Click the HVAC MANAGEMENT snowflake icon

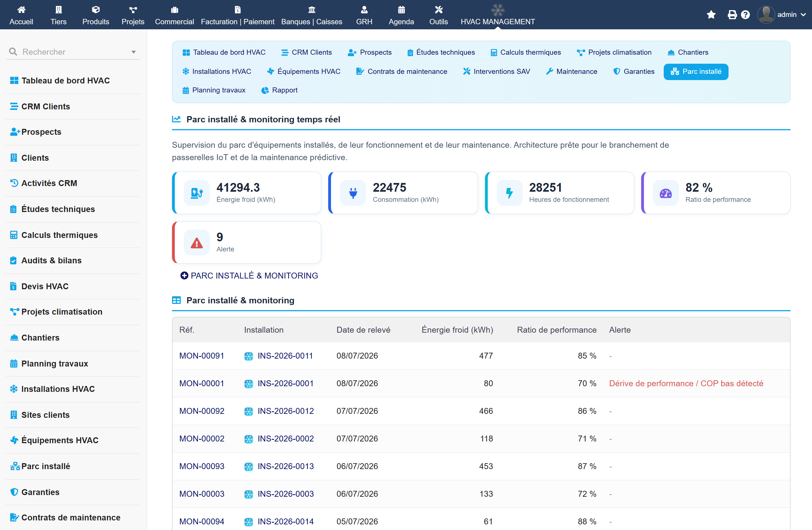coord(497,10)
